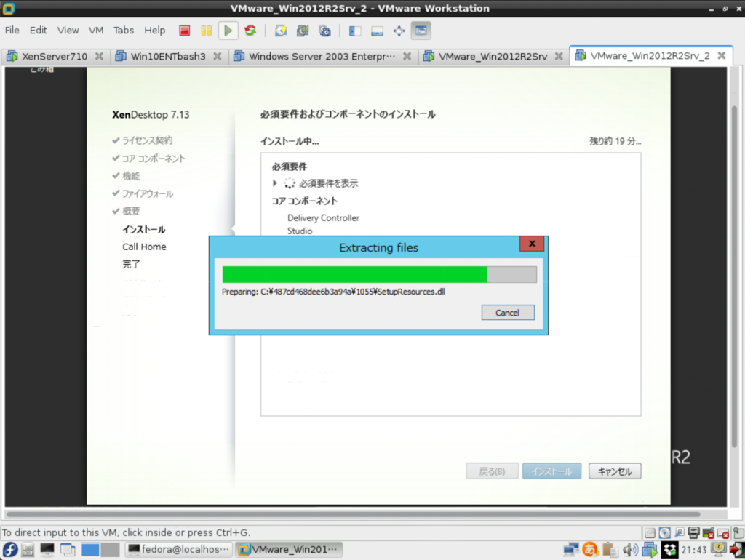Click the キャンセル button in XenDesktop installer
This screenshot has height=560, width=745.
click(x=615, y=471)
